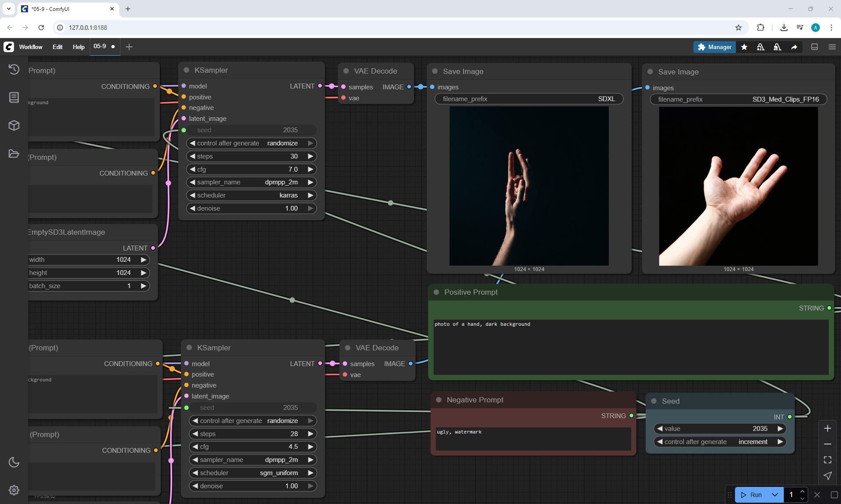Open settings gear in sidebar

point(14,490)
